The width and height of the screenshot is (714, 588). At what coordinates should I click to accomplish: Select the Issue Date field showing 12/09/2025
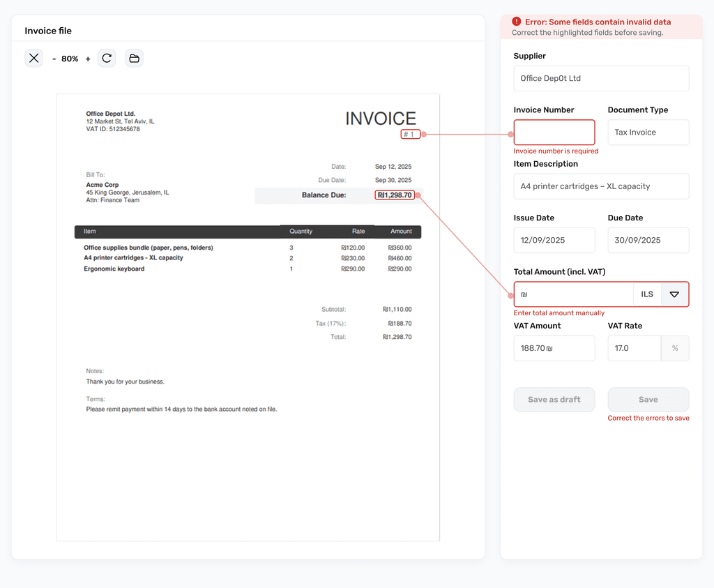pos(554,240)
